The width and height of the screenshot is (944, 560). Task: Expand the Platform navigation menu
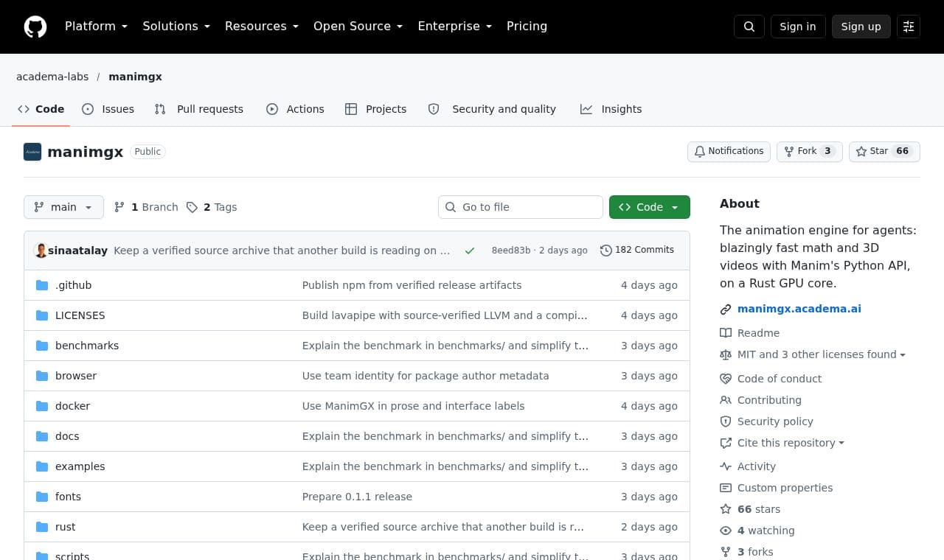[x=96, y=27]
